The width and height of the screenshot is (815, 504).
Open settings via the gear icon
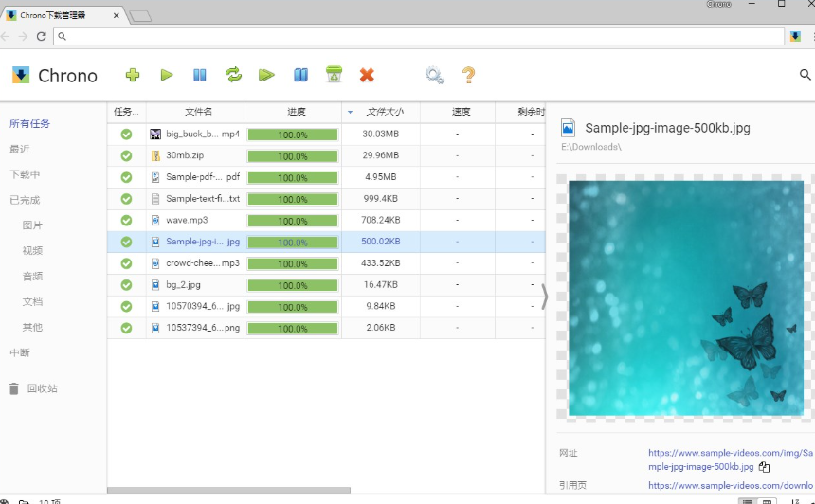click(x=434, y=76)
